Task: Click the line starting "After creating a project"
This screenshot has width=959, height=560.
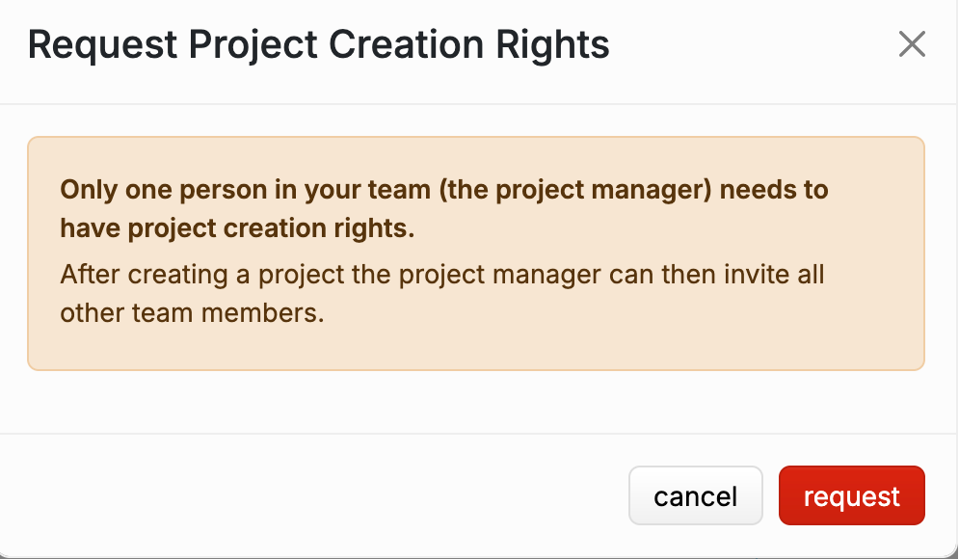Action: point(441,274)
